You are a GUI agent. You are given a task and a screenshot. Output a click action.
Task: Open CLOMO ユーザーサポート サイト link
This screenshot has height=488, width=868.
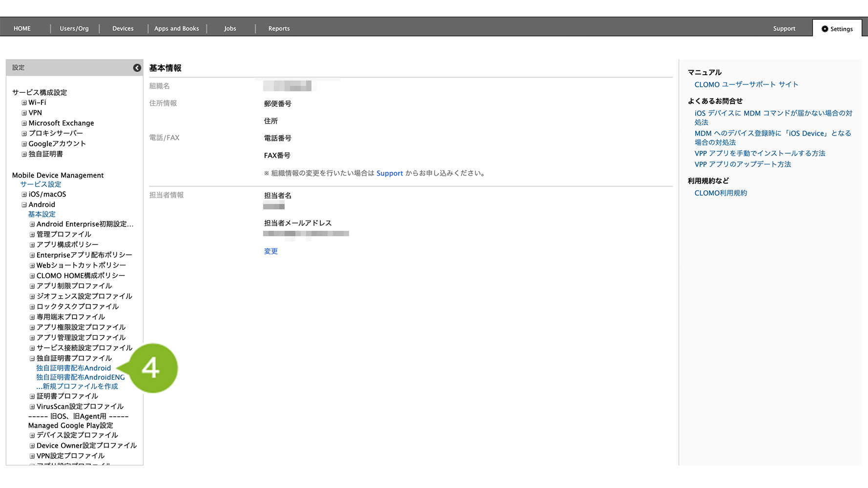(x=746, y=85)
